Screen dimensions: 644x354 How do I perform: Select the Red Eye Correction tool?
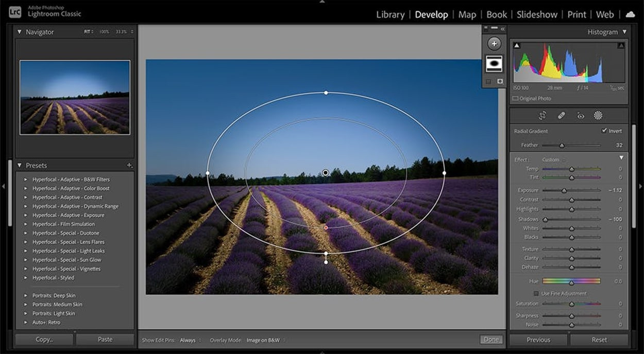click(x=581, y=116)
